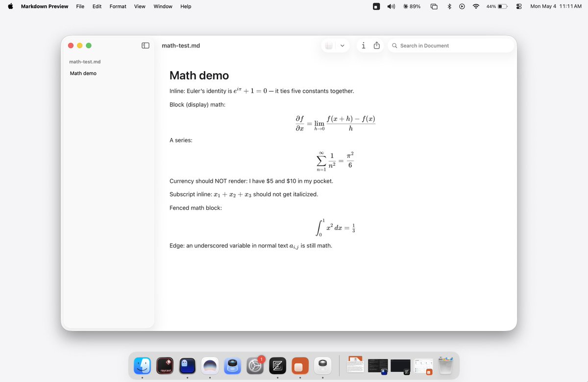Image resolution: width=588 pixels, height=382 pixels.
Task: Open the Help menu
Action: point(186,6)
